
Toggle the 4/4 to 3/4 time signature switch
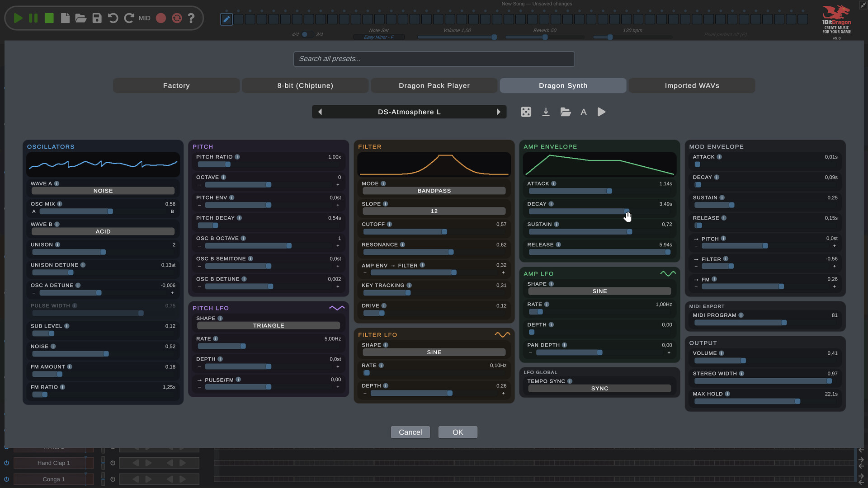pyautogui.click(x=307, y=34)
